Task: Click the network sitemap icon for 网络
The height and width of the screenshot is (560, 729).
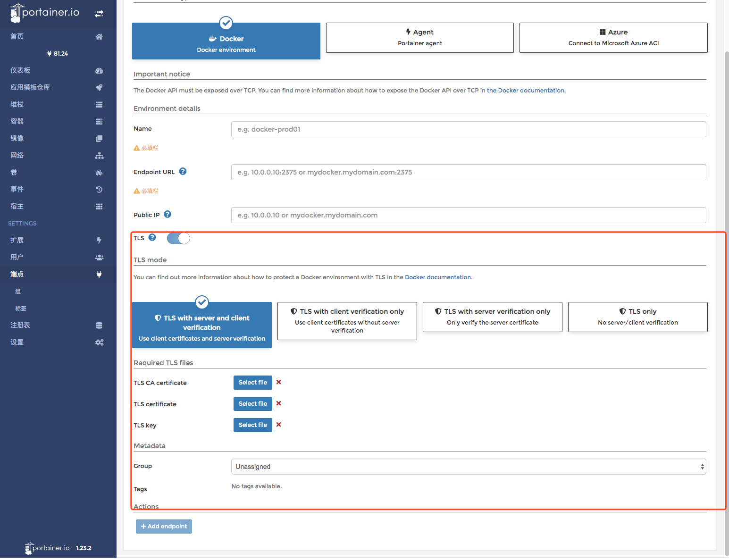Action: [99, 156]
